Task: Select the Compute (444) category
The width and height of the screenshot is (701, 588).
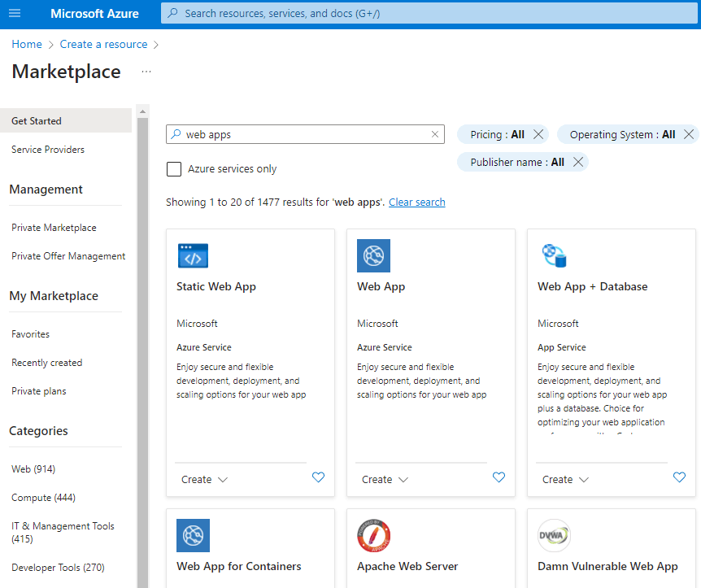Action: (x=43, y=498)
